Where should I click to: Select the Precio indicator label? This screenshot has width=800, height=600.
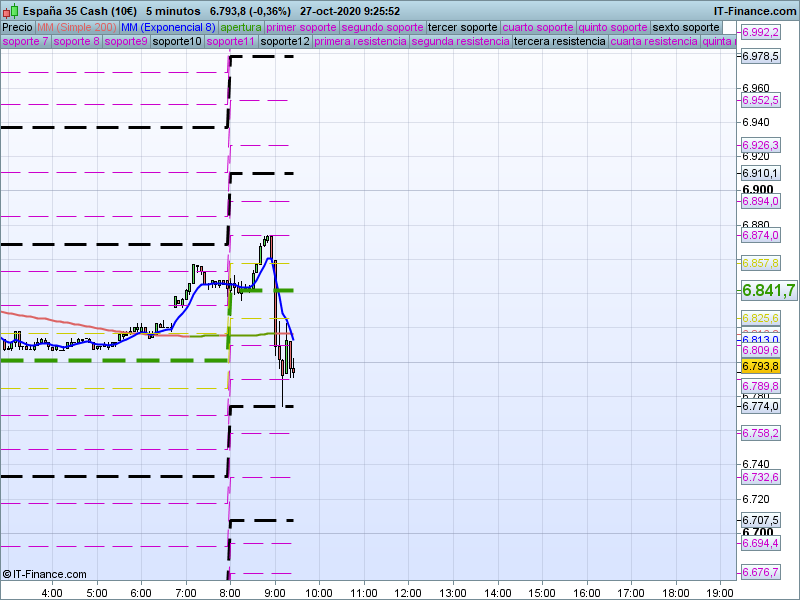[x=17, y=27]
